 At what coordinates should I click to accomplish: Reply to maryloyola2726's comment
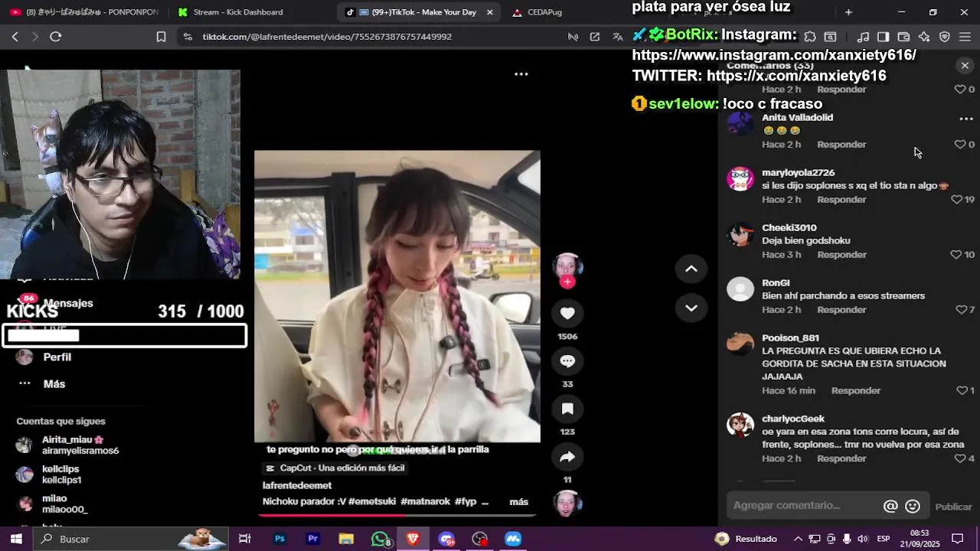841,200
